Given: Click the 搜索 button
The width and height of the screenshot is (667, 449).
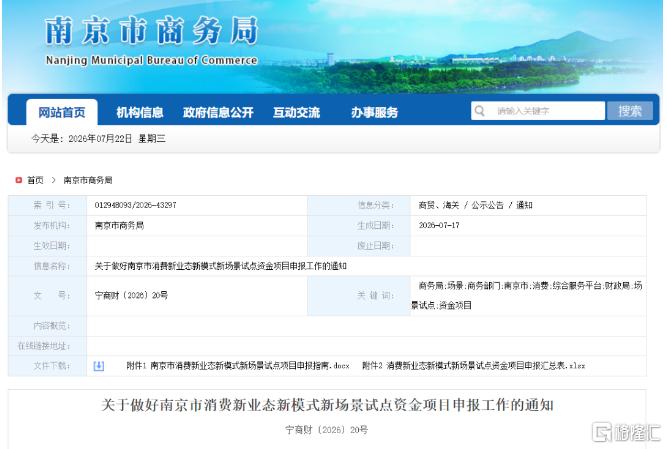Looking at the screenshot, I should tap(630, 111).
